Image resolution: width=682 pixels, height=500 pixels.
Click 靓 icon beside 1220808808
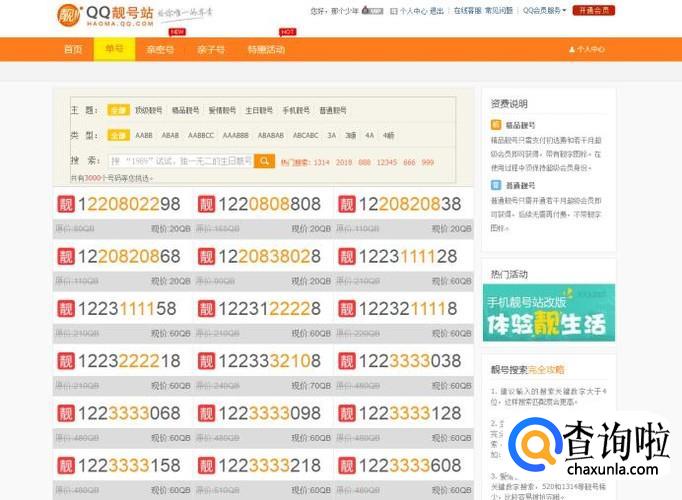206,204
